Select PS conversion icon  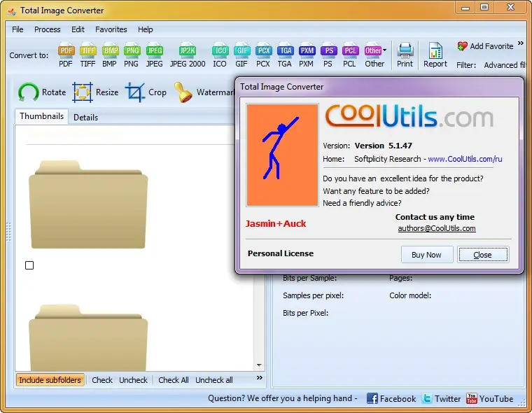[x=328, y=55]
